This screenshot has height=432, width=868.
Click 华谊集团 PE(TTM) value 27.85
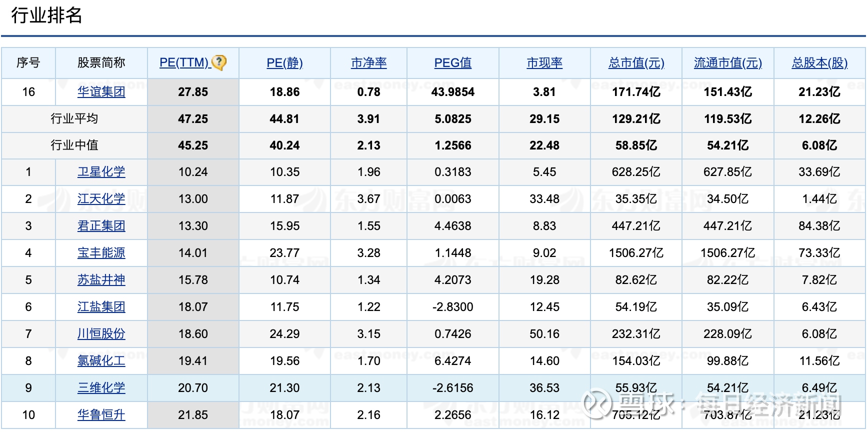(193, 92)
